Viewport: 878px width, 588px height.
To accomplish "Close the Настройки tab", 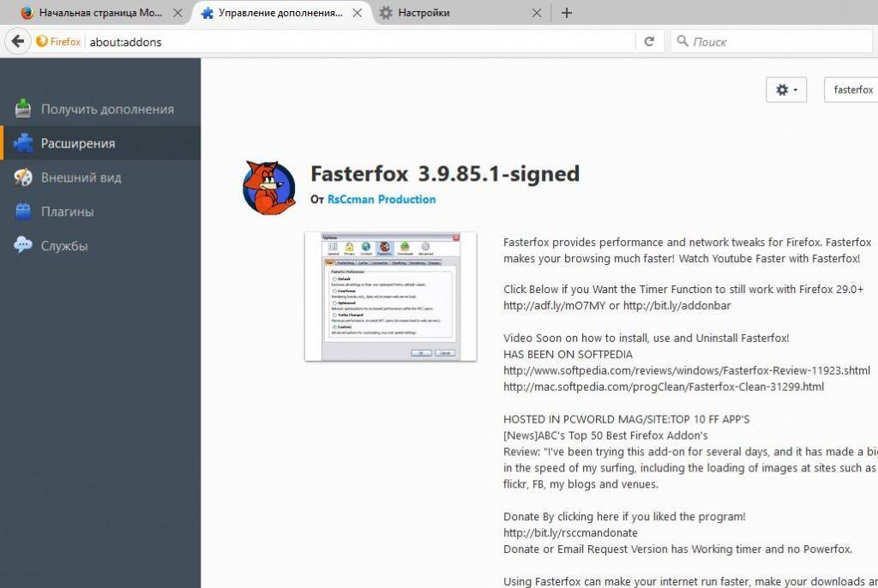I will pos(537,12).
